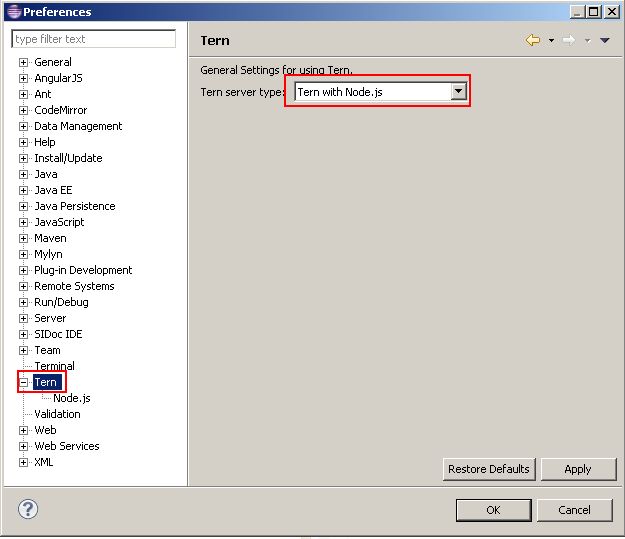Select the Terminal preferences item
Image resolution: width=625 pixels, height=539 pixels.
click(54, 366)
